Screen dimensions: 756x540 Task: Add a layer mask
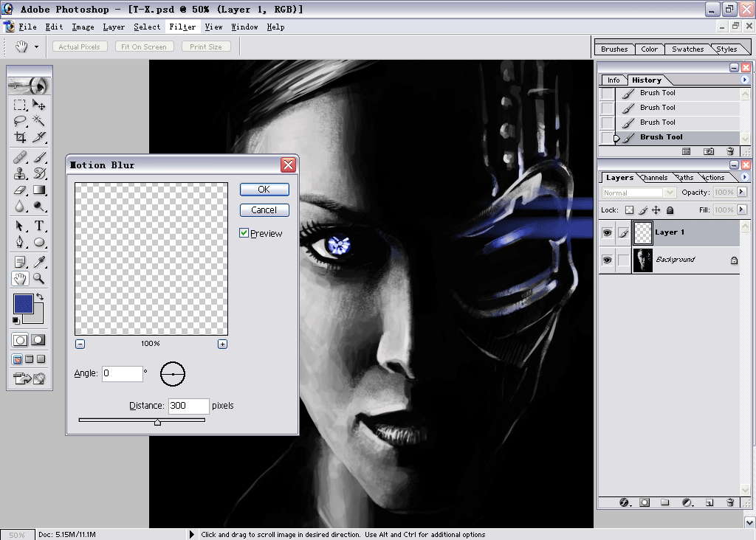coord(645,502)
